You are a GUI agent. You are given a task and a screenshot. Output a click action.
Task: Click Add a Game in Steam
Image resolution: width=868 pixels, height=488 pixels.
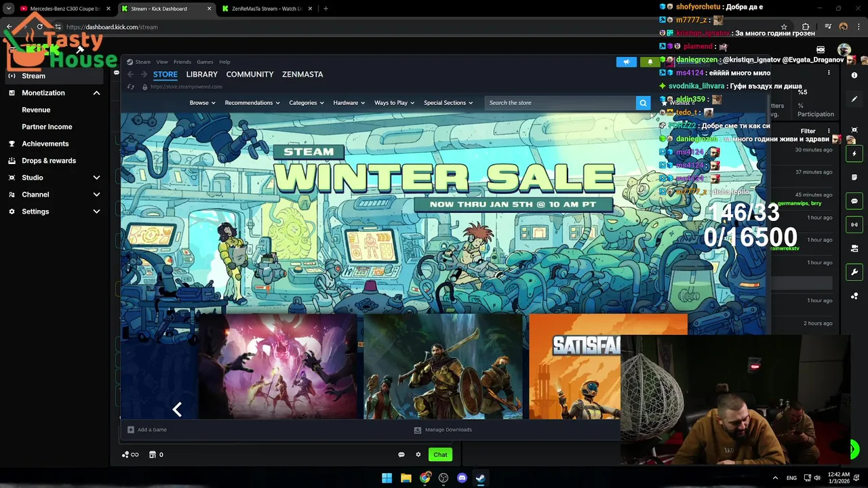click(147, 430)
